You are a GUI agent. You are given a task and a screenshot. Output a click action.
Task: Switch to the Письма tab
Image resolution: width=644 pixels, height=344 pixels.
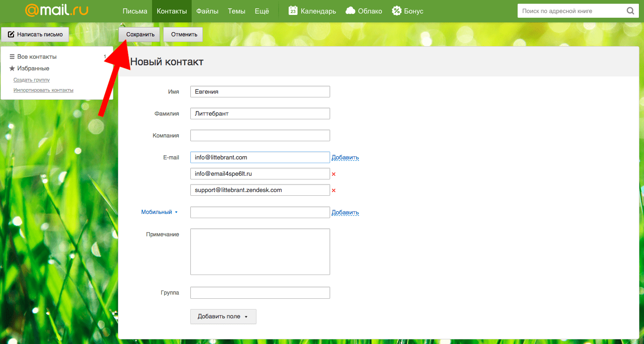tap(135, 11)
